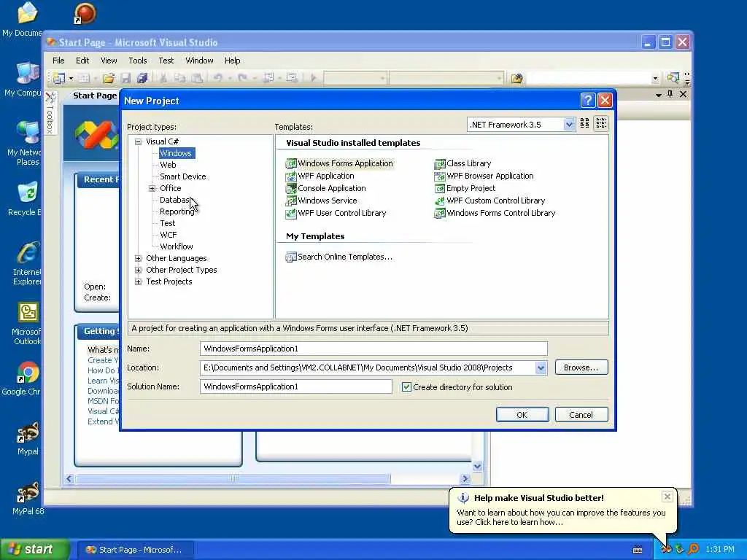Open Recycle Bin desktop icon
The height and width of the screenshot is (560, 747).
click(26, 198)
